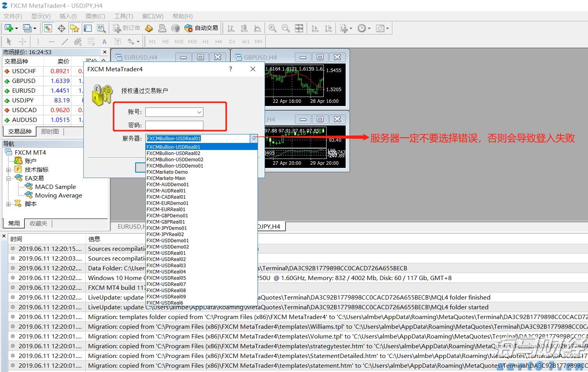Click the MetaEditor icon in the toolbar

pyautogui.click(x=149, y=28)
